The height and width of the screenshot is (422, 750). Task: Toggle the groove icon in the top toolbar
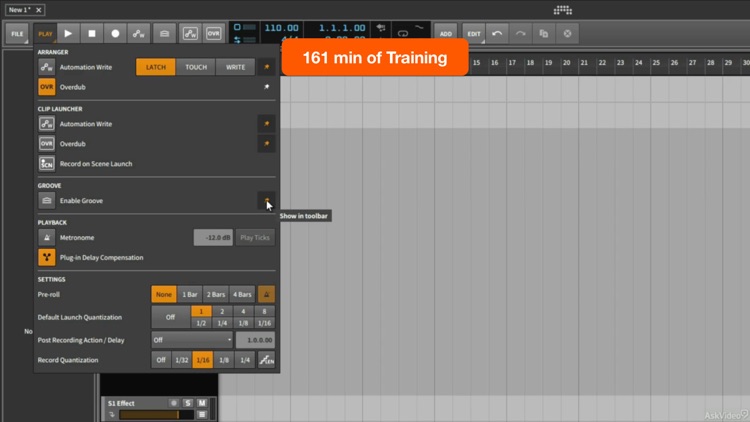point(165,33)
